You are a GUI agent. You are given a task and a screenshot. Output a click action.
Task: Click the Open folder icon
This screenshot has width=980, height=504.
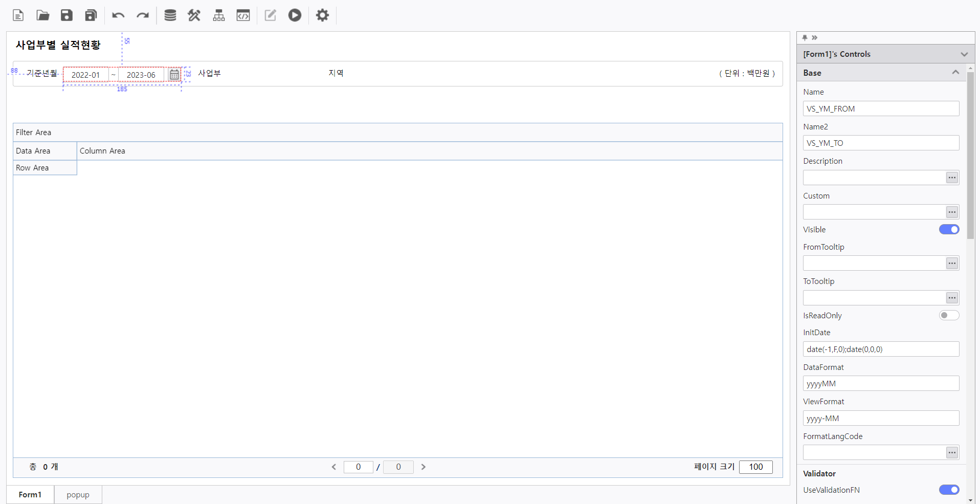pos(43,15)
